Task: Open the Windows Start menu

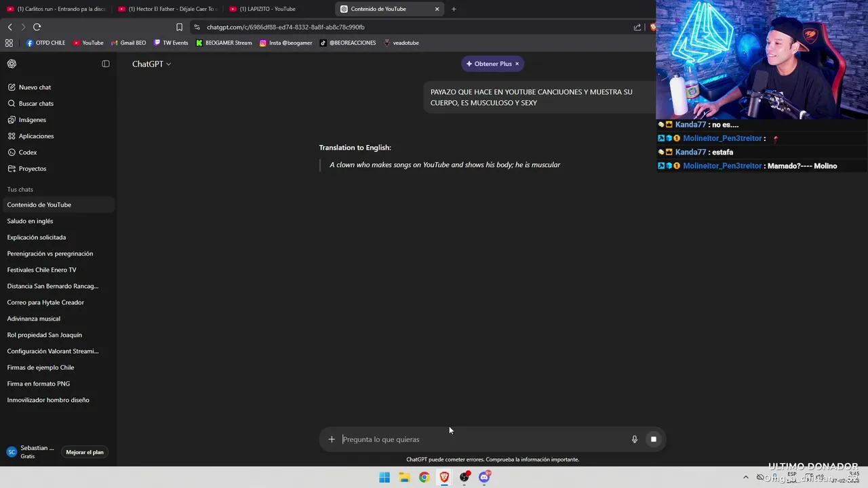Action: point(384,477)
